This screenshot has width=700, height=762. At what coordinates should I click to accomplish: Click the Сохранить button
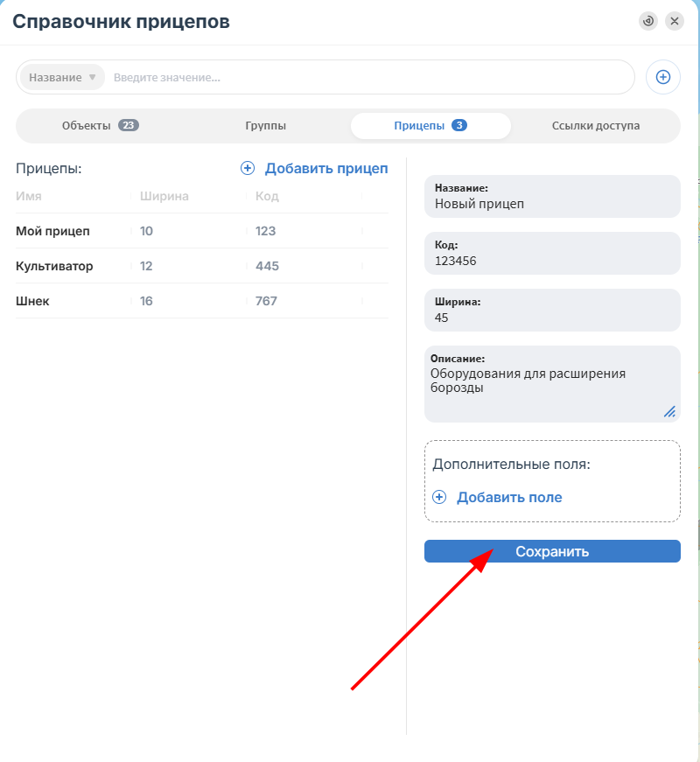pyautogui.click(x=552, y=551)
